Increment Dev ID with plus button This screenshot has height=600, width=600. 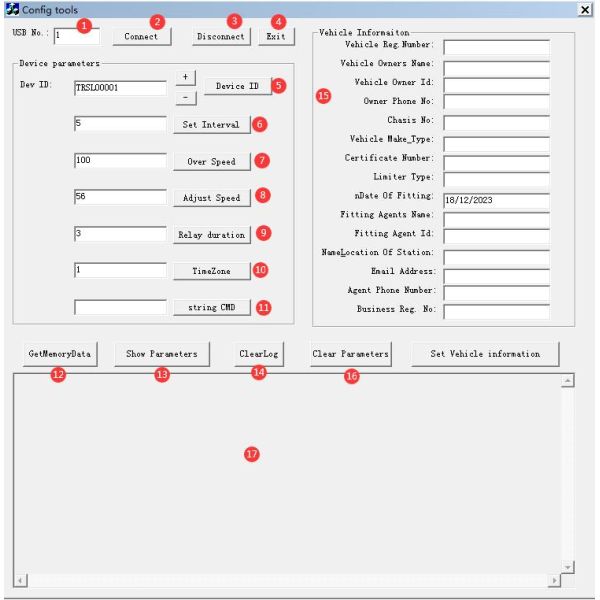click(x=185, y=78)
